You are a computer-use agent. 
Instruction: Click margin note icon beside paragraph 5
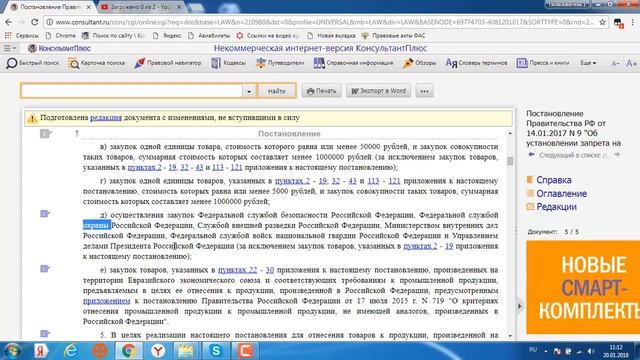click(45, 334)
